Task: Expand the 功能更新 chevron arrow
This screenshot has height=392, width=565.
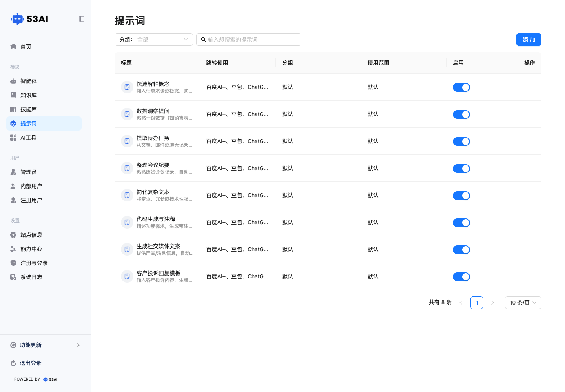Action: click(78, 345)
